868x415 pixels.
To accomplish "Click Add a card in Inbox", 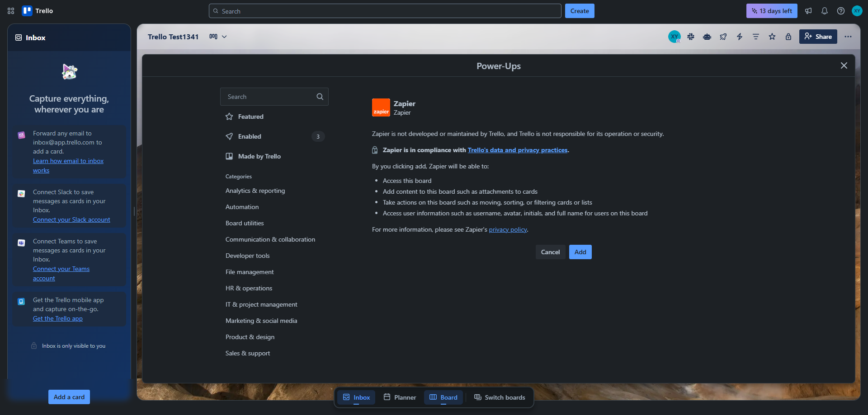I will (x=69, y=397).
